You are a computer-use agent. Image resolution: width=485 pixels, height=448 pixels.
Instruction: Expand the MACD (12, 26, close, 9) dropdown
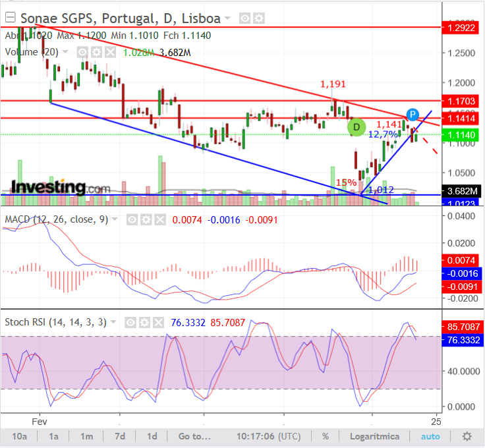tap(115, 219)
